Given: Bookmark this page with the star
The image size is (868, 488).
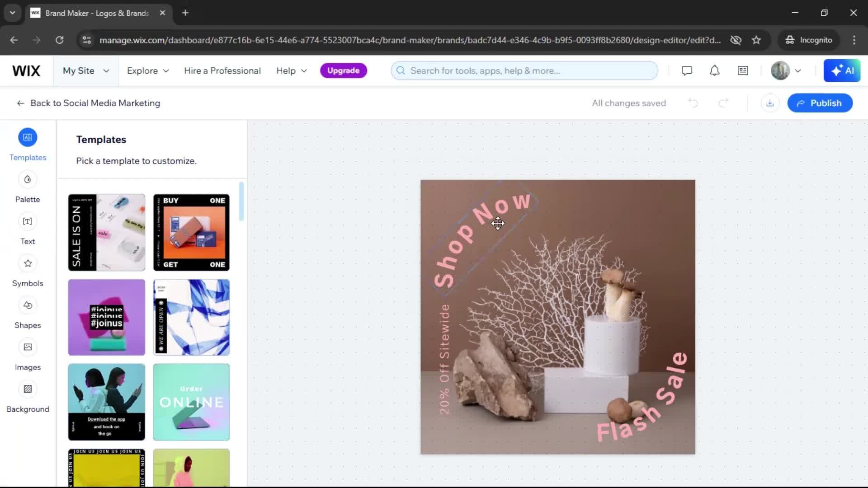Looking at the screenshot, I should coord(756,40).
